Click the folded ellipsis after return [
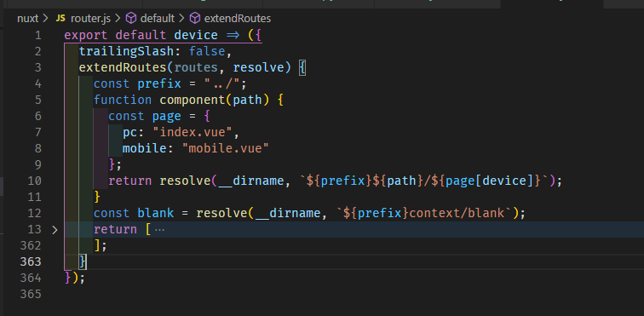 point(159,229)
